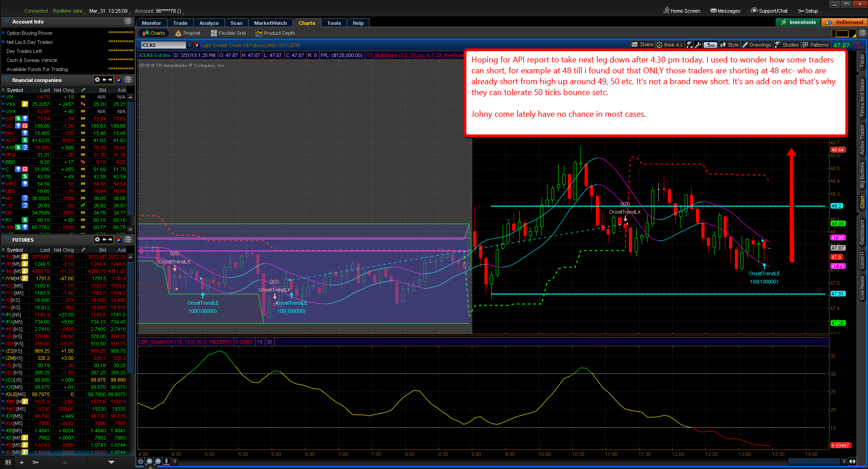The width and height of the screenshot is (868, 469).
Task: Collapse the financial companies watchlist
Action: point(7,80)
